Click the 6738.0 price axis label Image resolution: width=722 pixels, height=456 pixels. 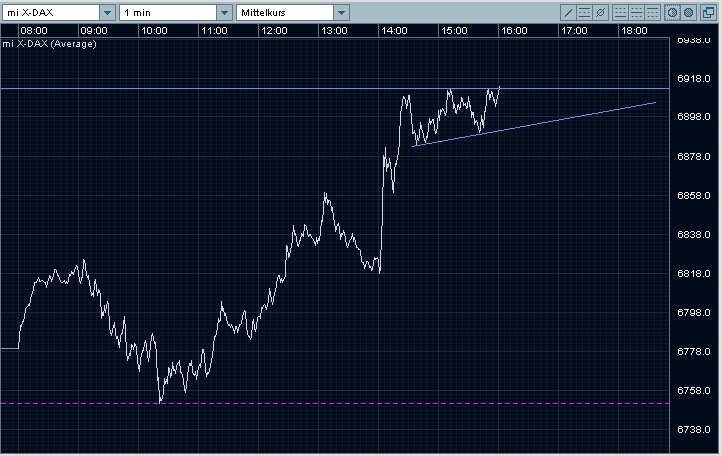click(694, 429)
